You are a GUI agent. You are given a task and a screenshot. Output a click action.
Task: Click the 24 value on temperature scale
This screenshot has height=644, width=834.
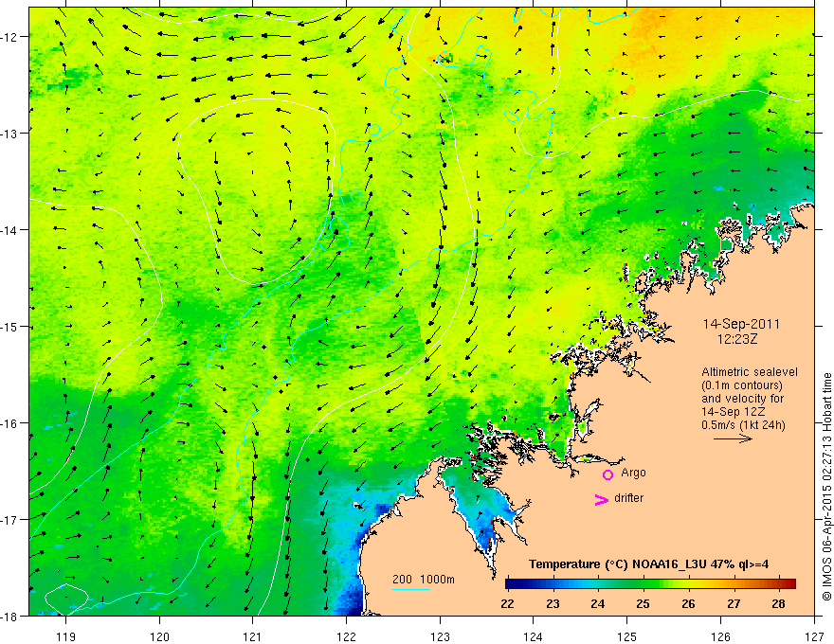(598, 603)
